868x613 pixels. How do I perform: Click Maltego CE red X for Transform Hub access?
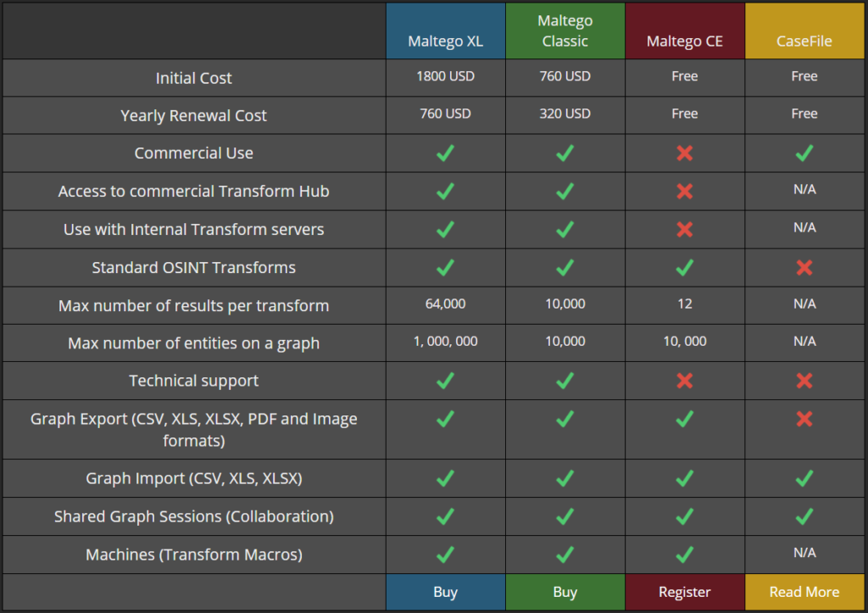(684, 191)
